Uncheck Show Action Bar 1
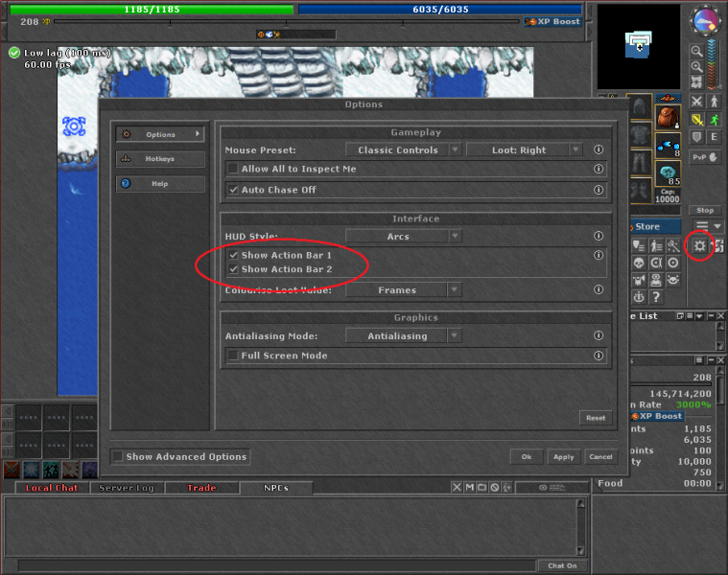Viewport: 728px width, 575px height. (x=233, y=255)
